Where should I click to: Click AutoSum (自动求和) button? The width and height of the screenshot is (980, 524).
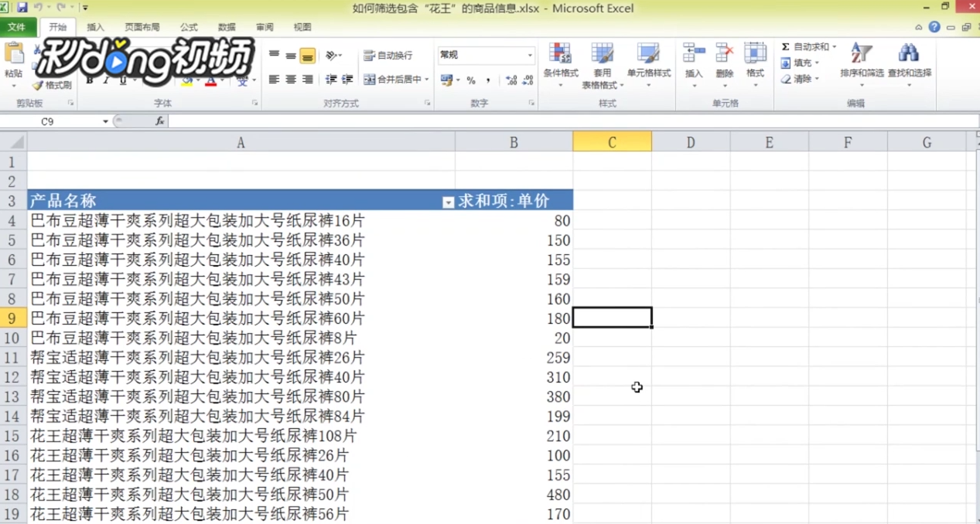point(804,47)
